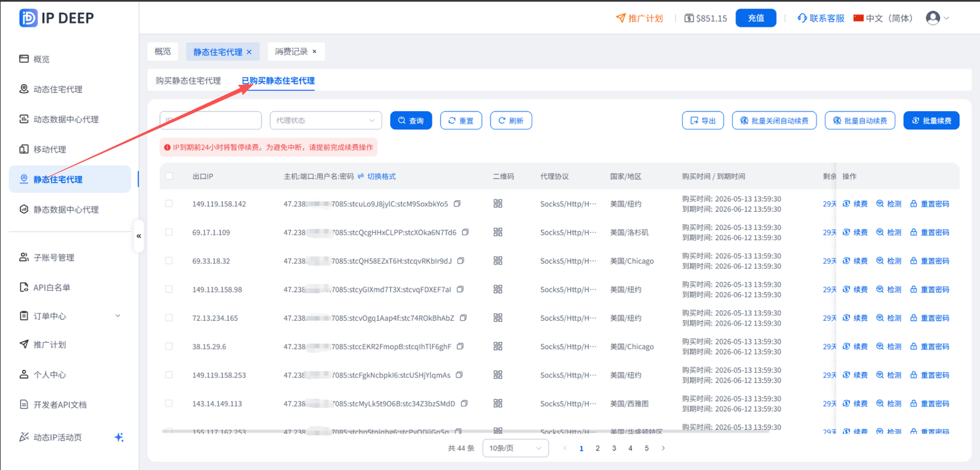Click 重置密码 for 149.119.158.253 row

[930, 375]
